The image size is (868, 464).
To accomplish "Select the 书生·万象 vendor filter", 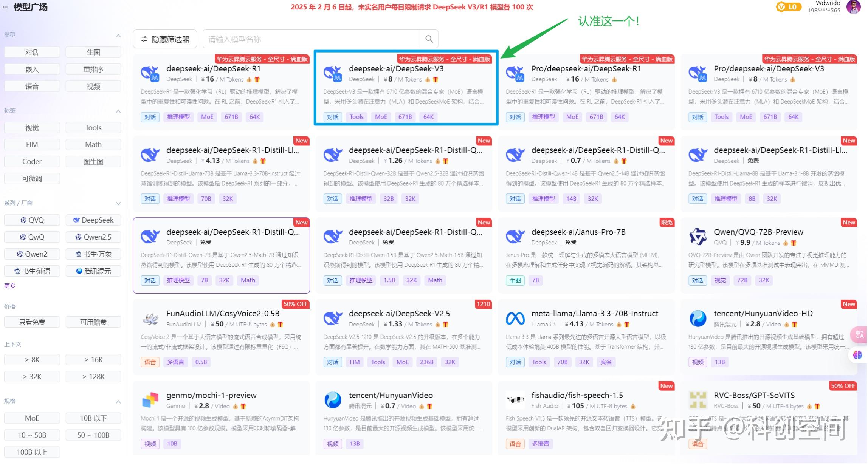I will (x=93, y=254).
